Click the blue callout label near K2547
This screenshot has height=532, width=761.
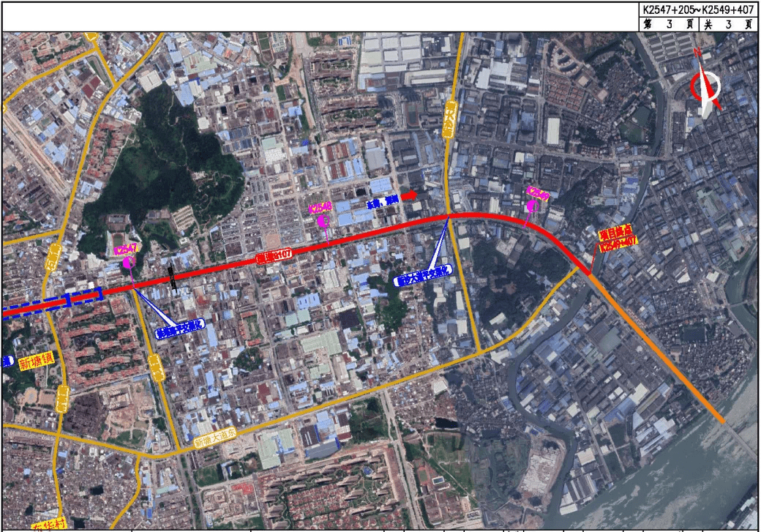(x=181, y=329)
